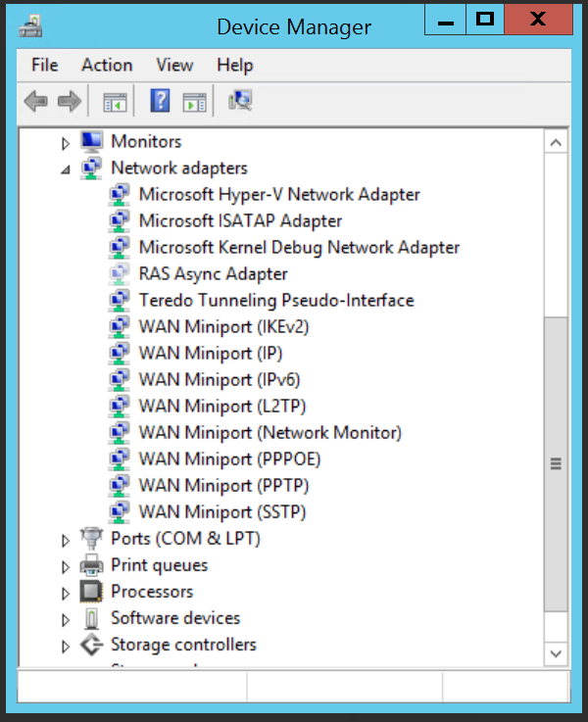
Task: Click the scrollbar down arrow
Action: coord(556,653)
